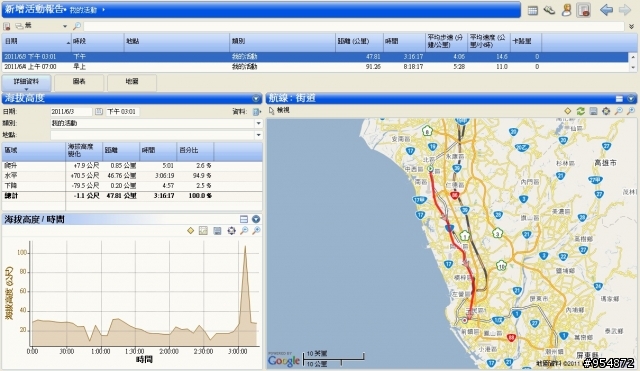
Task: Click the elevation peak near 3:00:00 on chart
Action: 245,247
